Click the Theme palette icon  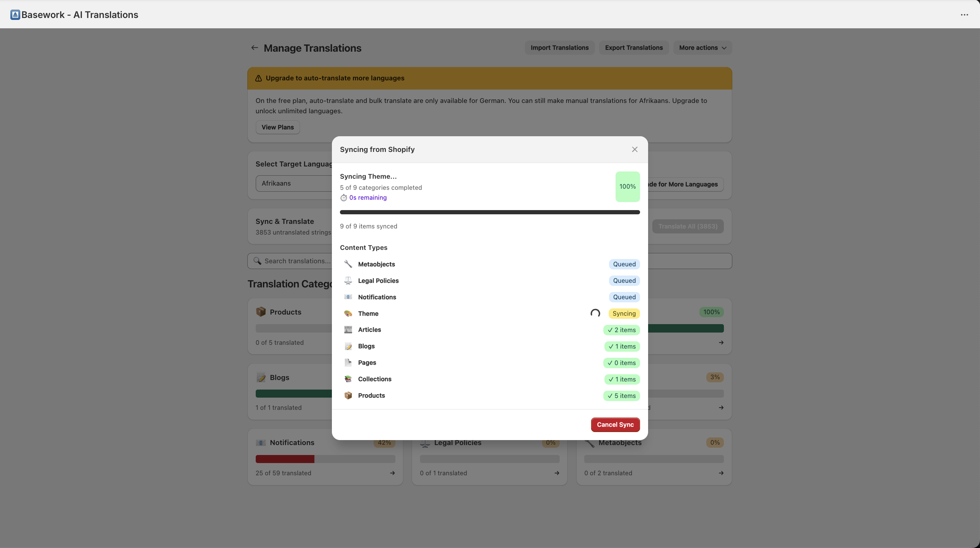348,313
